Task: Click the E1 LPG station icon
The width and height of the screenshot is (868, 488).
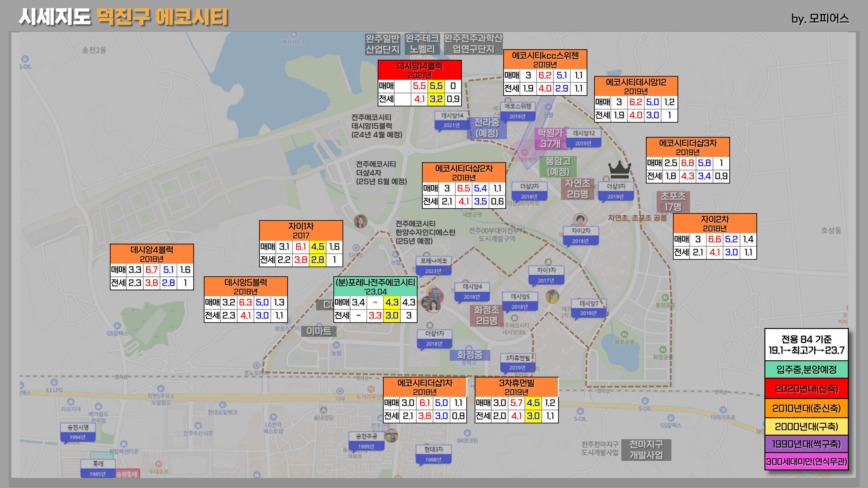Action: coord(54,382)
